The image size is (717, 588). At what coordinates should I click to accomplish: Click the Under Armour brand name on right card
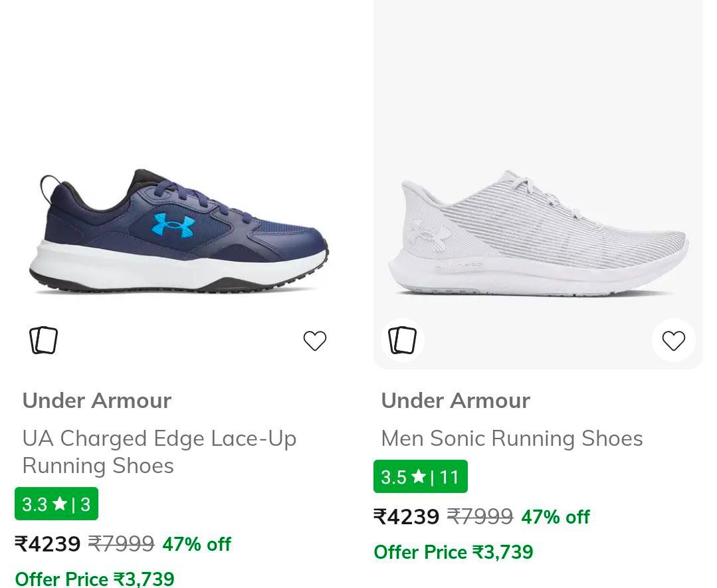coord(455,400)
